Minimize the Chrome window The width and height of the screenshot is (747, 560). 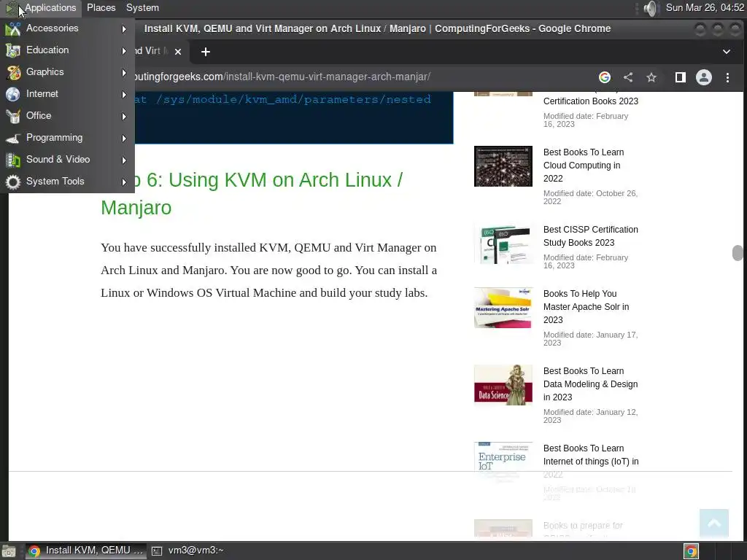tap(700, 29)
